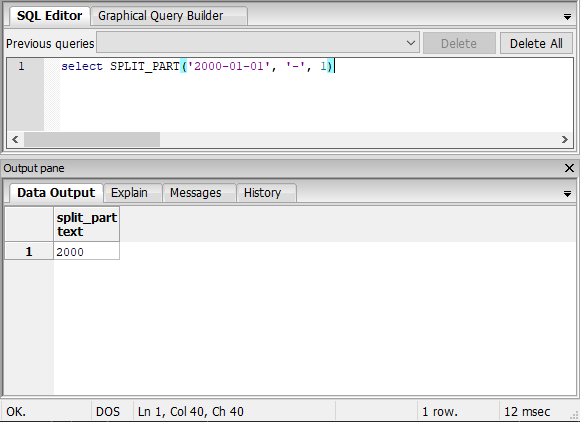Click the Delete All button
580x422 pixels.
[536, 43]
